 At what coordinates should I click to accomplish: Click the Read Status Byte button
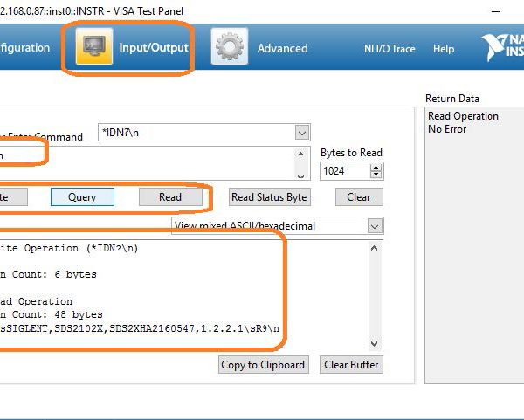tap(269, 197)
